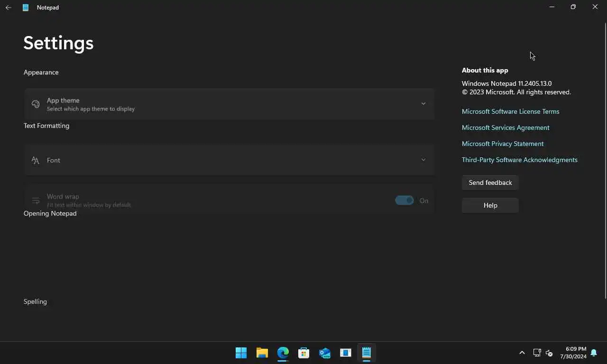Viewport: 607px width, 364px height.
Task: Open network status in system tray
Action: coord(537,353)
